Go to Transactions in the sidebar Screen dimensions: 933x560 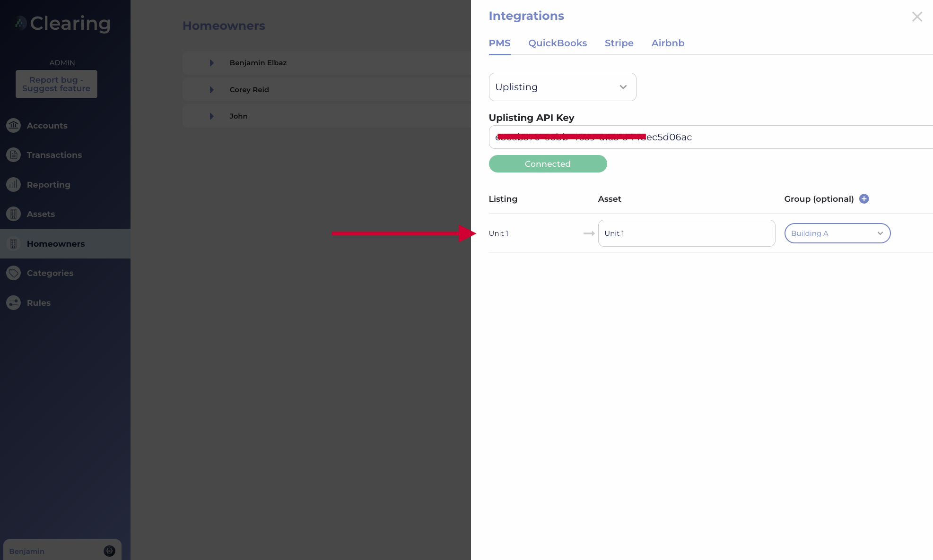(x=54, y=155)
